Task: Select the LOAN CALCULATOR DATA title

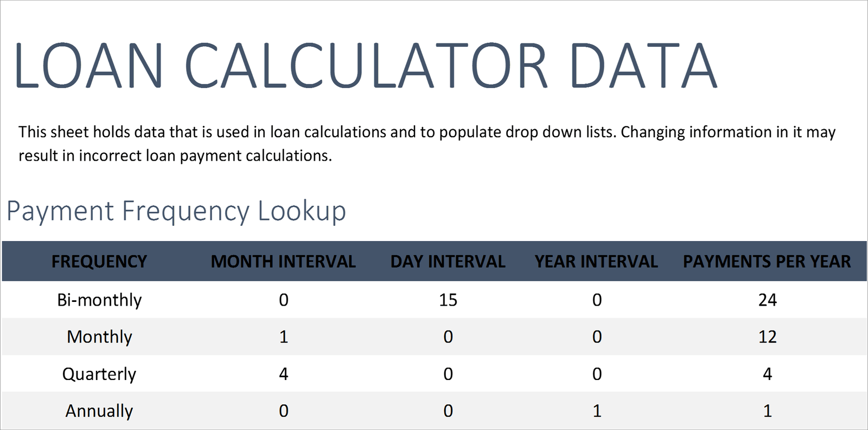Action: coord(366,66)
